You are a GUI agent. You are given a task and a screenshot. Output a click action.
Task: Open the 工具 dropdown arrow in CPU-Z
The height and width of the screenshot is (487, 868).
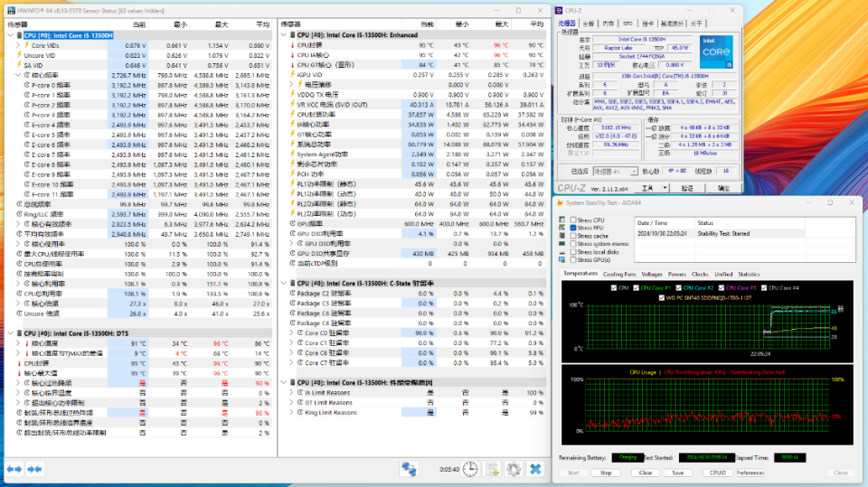665,188
